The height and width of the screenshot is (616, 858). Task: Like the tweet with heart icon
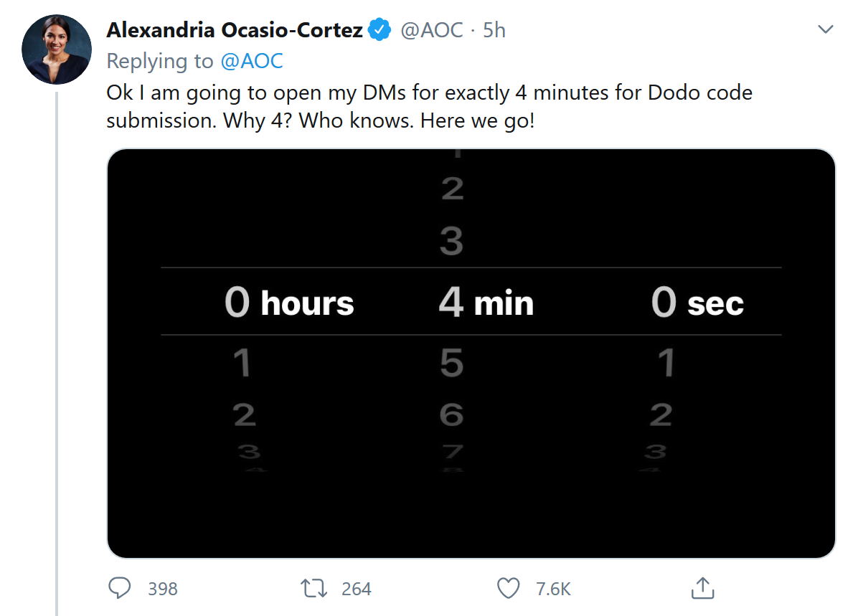(x=508, y=588)
